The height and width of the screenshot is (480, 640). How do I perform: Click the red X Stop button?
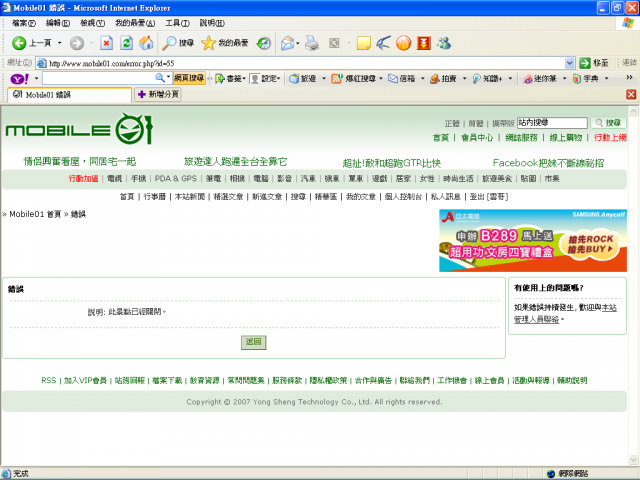pos(107,43)
